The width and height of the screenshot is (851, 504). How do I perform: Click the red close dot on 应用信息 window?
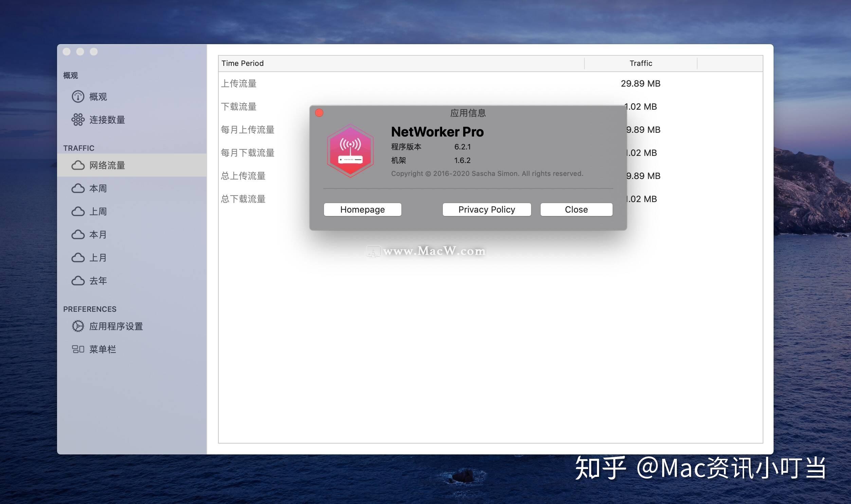[x=319, y=113]
